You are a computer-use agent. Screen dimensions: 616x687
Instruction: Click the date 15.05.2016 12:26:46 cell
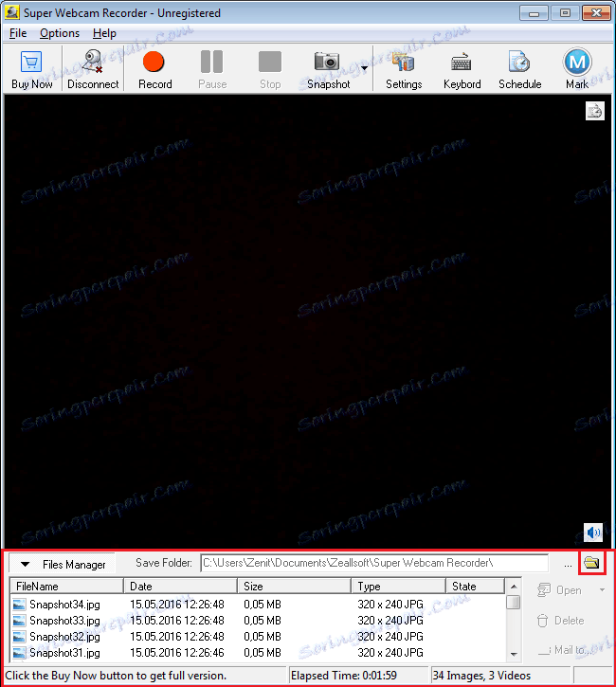pyautogui.click(x=177, y=653)
